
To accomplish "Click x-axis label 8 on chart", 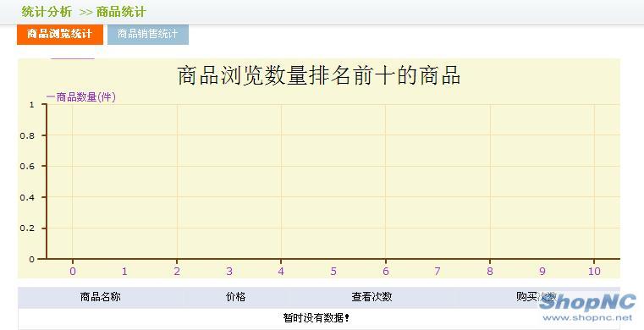I will (x=490, y=272).
